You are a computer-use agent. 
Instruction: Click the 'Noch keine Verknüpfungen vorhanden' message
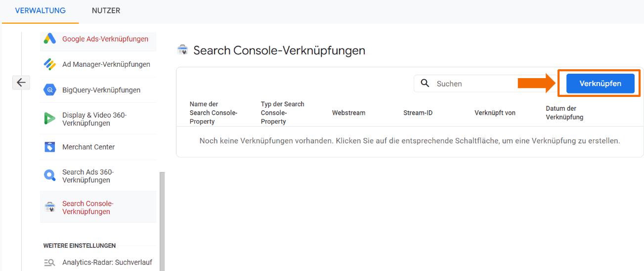point(409,141)
